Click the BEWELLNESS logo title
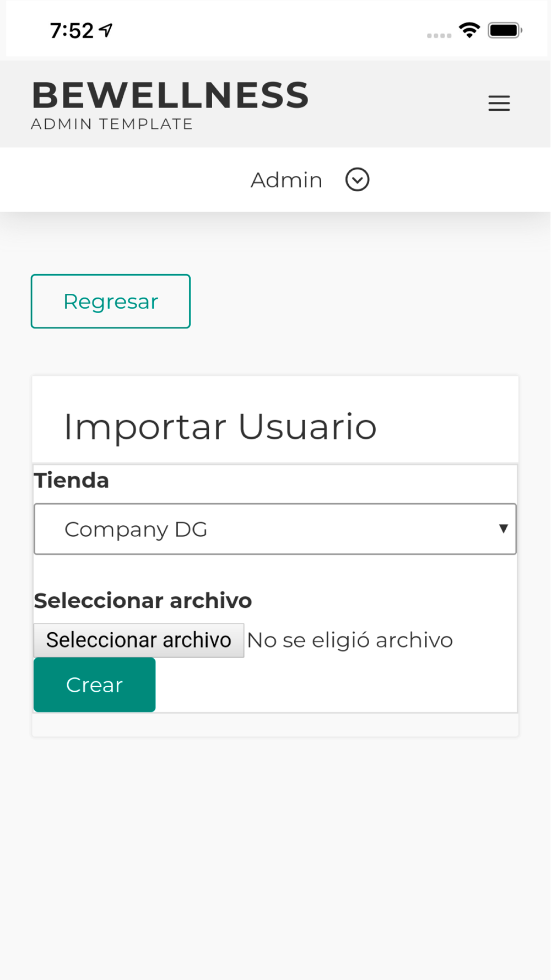The height and width of the screenshot is (980, 551). tap(170, 95)
